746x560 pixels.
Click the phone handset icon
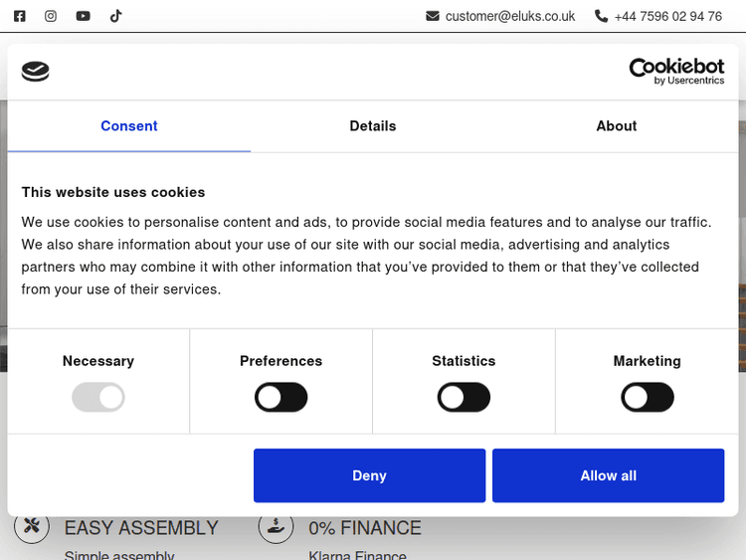pos(601,16)
